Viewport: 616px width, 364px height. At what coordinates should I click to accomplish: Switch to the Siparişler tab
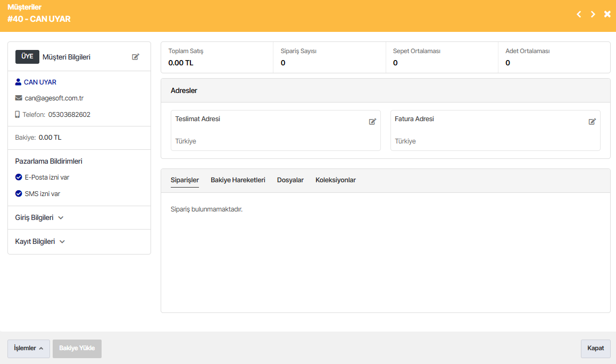pyautogui.click(x=185, y=180)
